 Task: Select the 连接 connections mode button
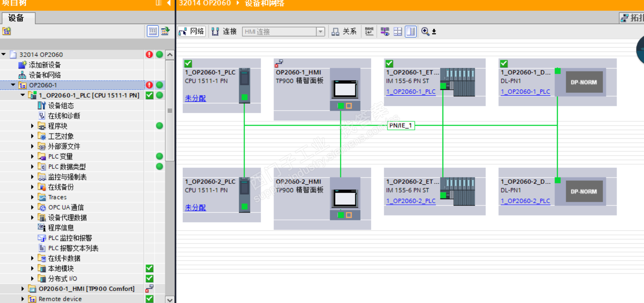click(x=224, y=31)
